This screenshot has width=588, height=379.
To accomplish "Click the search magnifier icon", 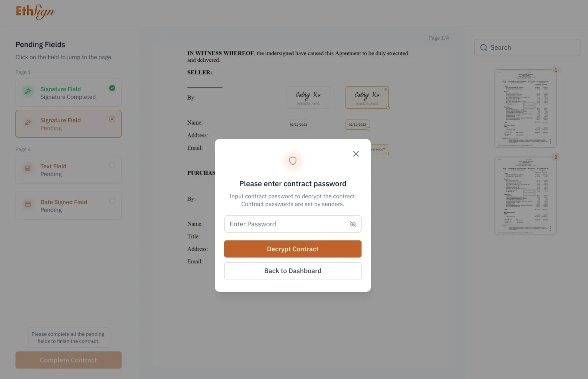I will pos(483,48).
